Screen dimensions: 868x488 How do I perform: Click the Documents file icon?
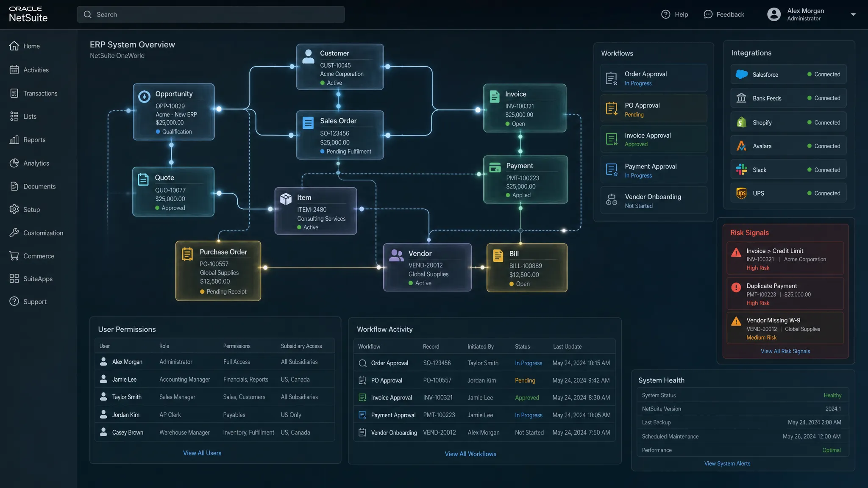coord(14,186)
